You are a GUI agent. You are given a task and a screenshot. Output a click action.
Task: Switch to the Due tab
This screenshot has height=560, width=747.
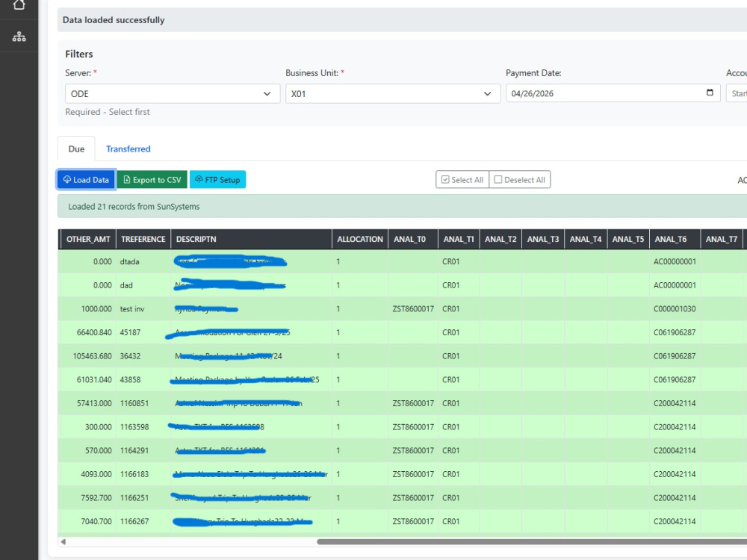(76, 149)
